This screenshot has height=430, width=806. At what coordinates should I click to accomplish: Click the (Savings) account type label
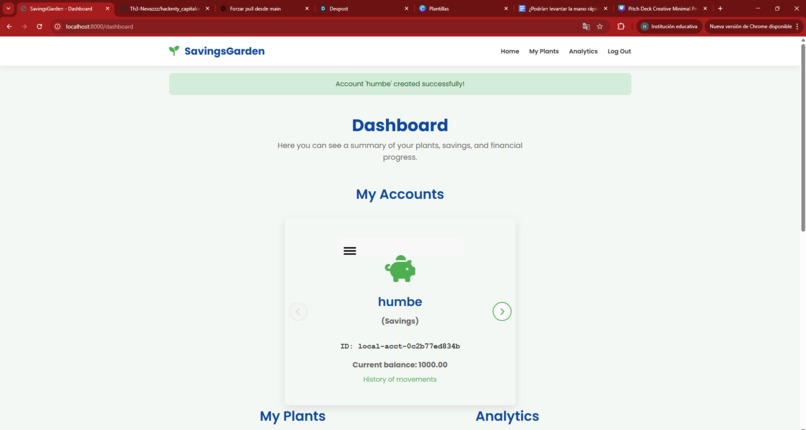pyautogui.click(x=400, y=321)
